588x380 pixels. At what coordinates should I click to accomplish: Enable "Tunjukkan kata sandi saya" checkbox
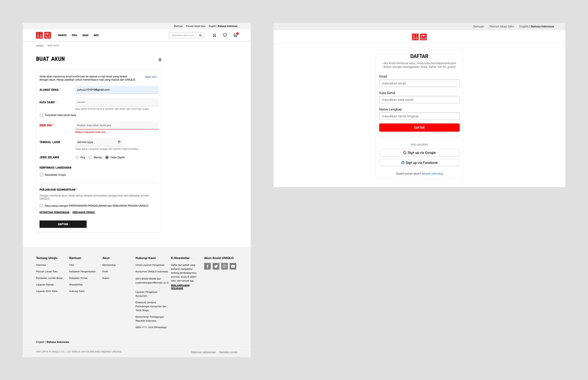pos(41,115)
